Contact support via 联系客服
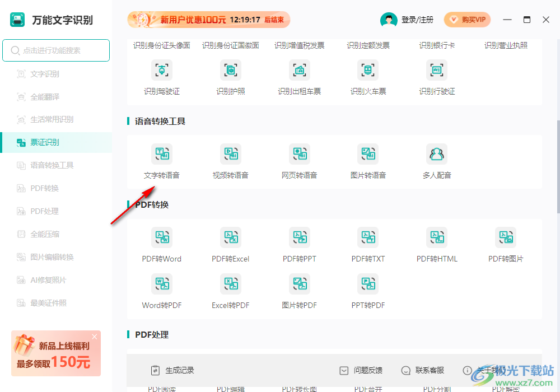Viewport: 560px width, 392px height. [422, 371]
